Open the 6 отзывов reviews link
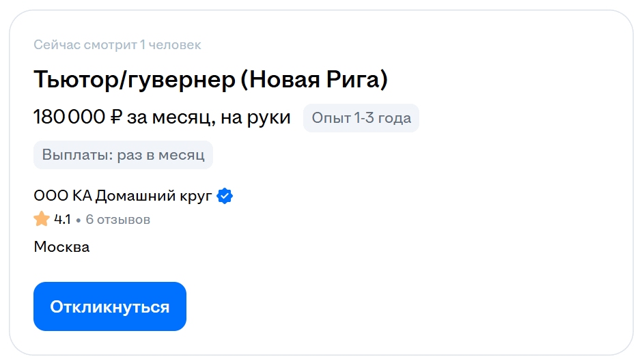The width and height of the screenshot is (644, 359). click(118, 220)
